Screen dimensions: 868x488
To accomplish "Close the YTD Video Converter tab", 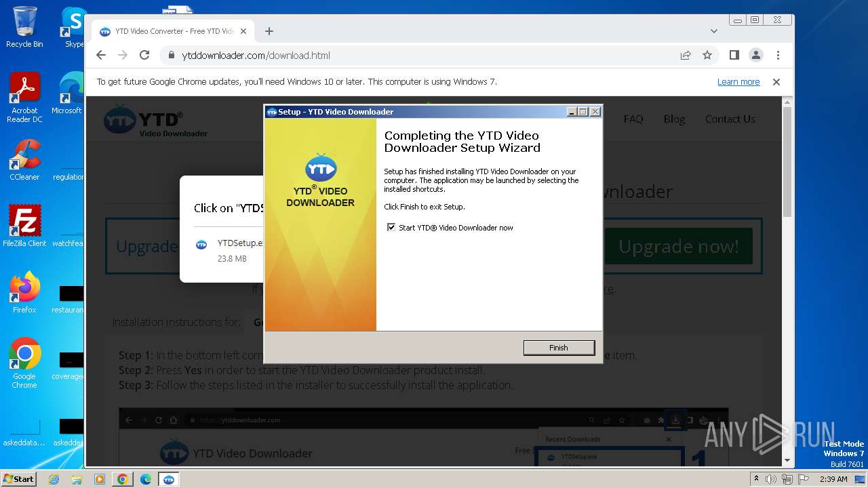I will pyautogui.click(x=243, y=31).
